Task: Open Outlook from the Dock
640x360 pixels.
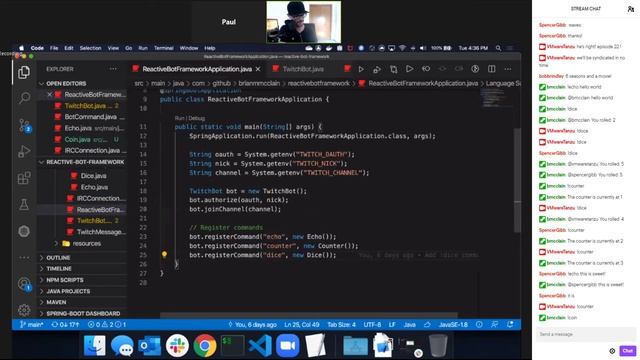Action: tap(149, 346)
